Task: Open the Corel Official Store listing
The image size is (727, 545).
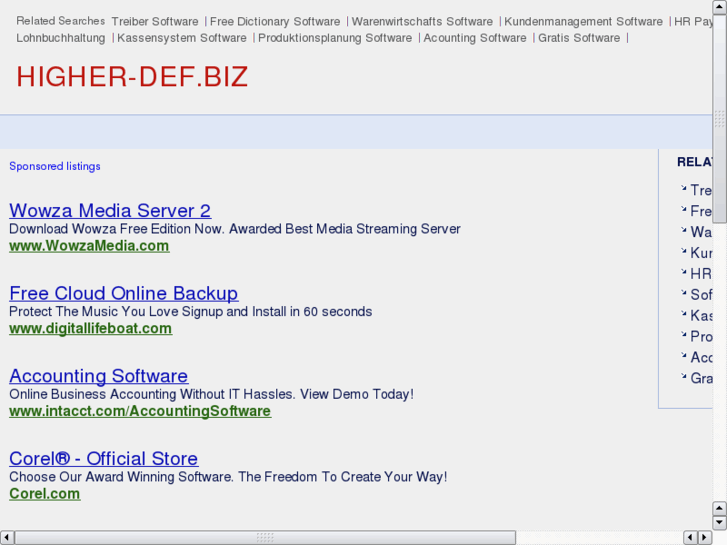Action: 103,459
